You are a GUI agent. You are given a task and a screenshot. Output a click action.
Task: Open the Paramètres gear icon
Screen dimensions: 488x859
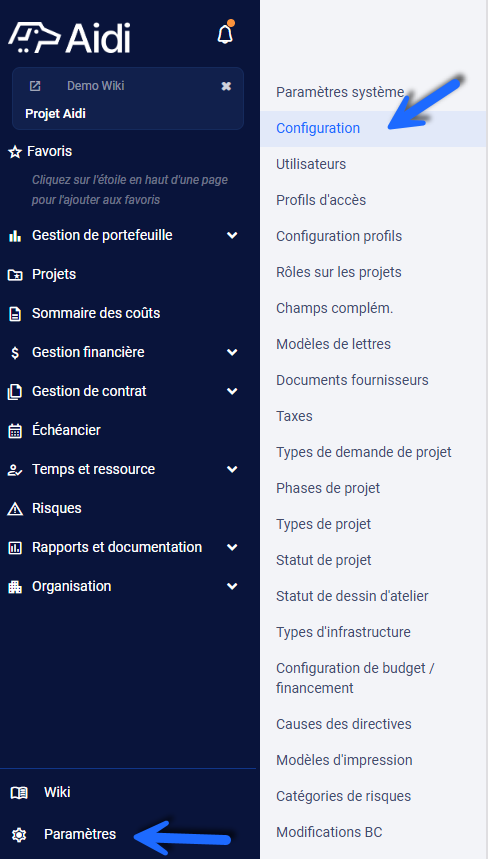point(19,834)
